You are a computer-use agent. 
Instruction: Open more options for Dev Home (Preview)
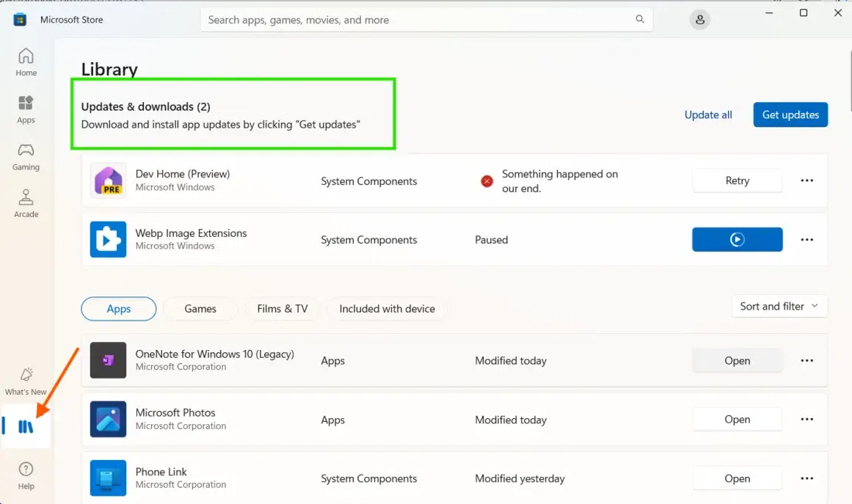coord(807,181)
